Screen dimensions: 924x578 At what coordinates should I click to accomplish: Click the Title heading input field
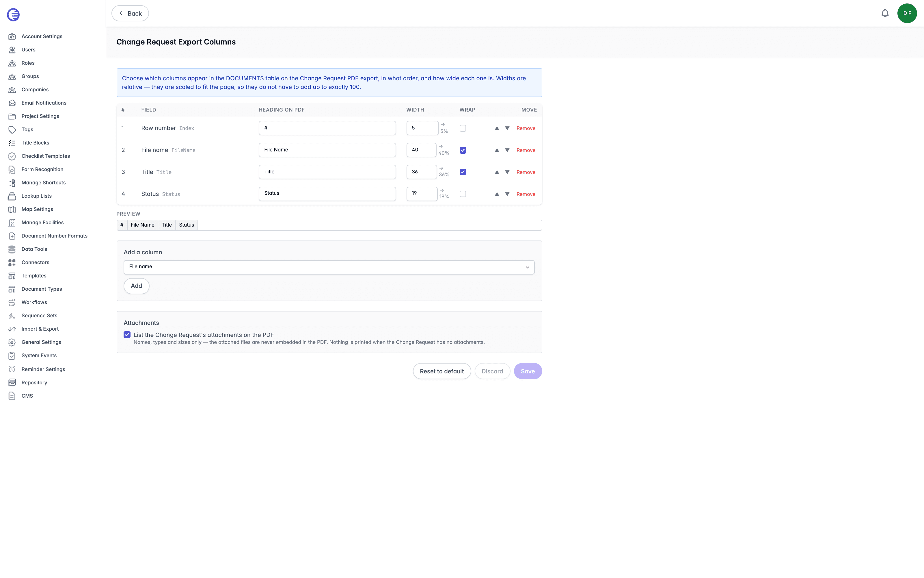(x=327, y=172)
